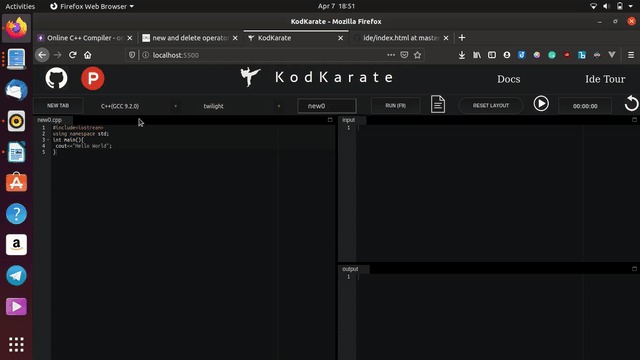Screen dimensions: 640x360
Task: Close the new and delete operator tab
Action: (235, 38)
